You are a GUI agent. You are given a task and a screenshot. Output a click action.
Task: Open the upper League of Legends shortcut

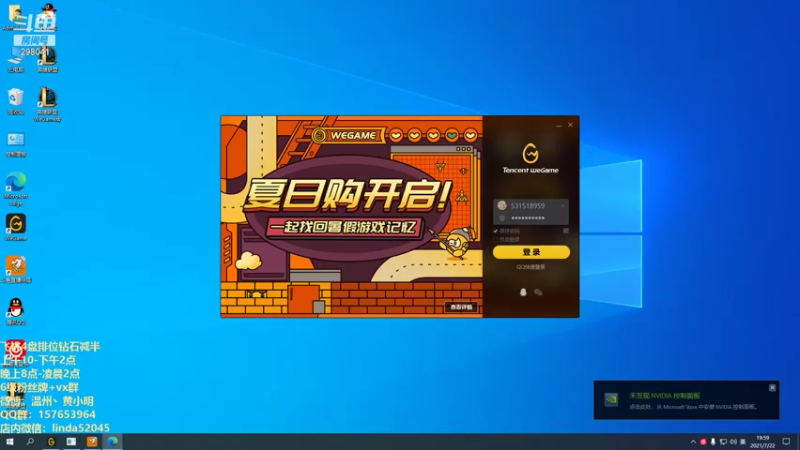click(47, 59)
